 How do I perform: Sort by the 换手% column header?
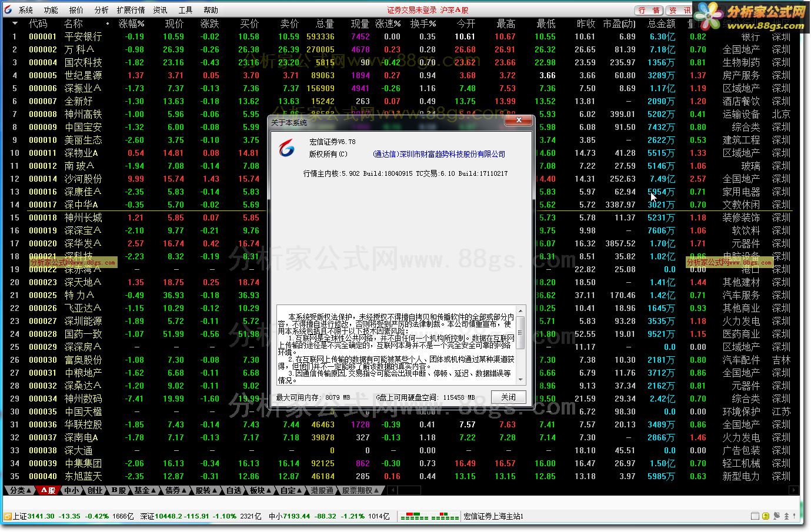(x=423, y=24)
